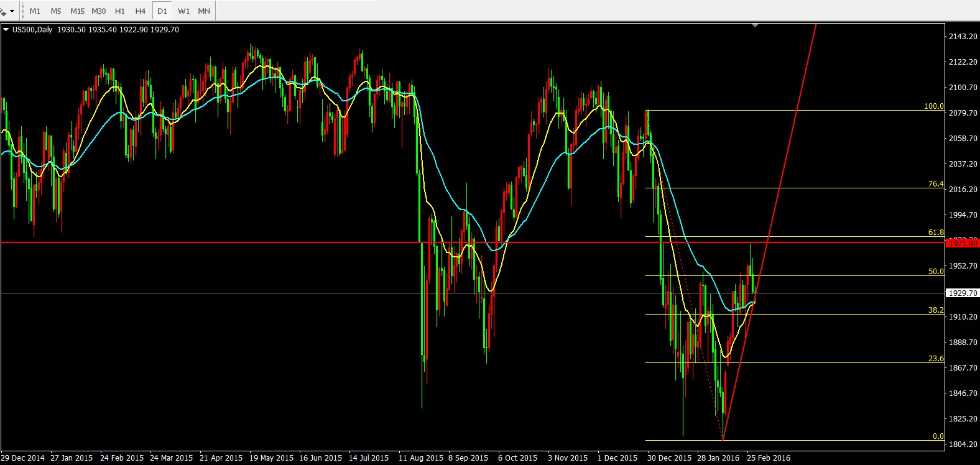
Task: Switch to the H1 hourly timeframe
Action: click(x=120, y=11)
